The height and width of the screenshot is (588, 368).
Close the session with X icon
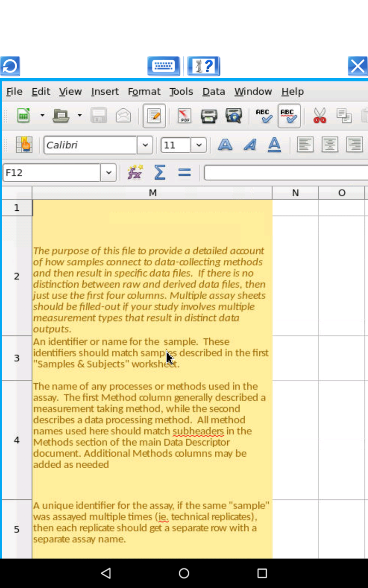[x=358, y=66]
